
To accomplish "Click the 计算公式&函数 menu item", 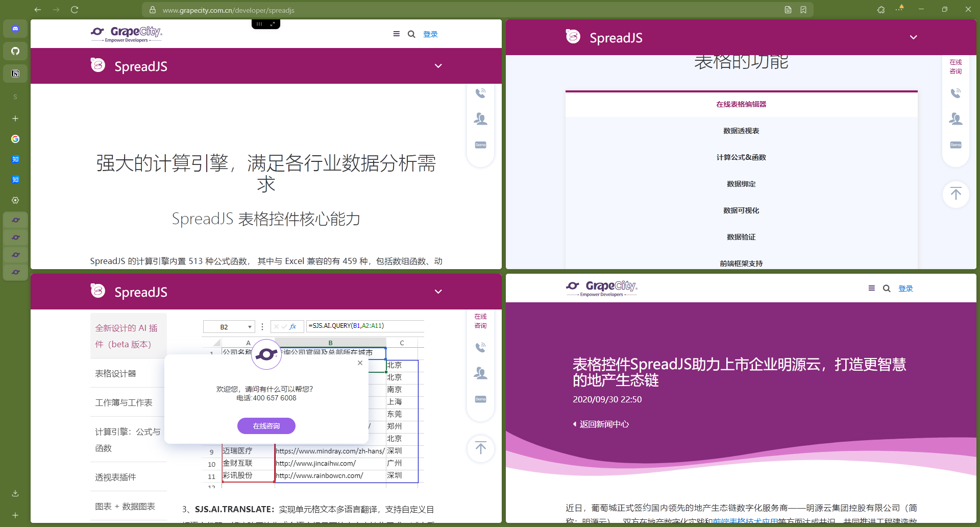I will 741,157.
